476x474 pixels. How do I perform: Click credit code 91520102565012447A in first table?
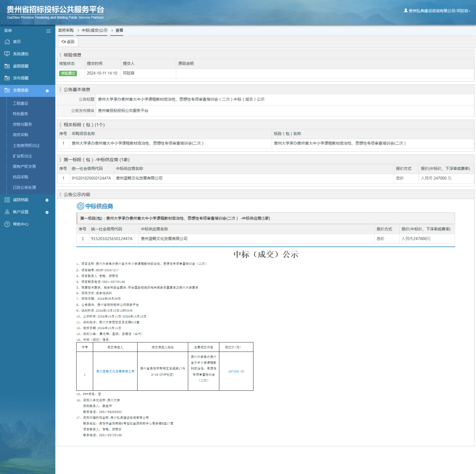[91, 178]
